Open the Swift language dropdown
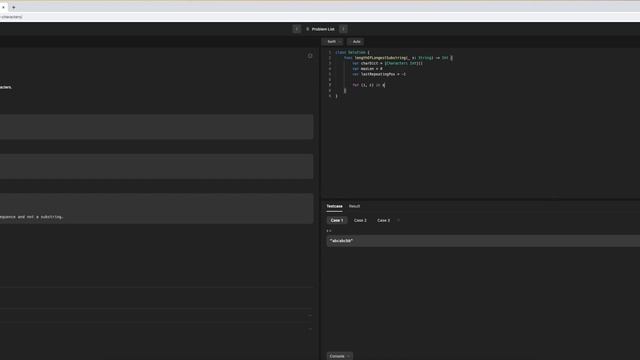The width and height of the screenshot is (640, 360). (333, 42)
